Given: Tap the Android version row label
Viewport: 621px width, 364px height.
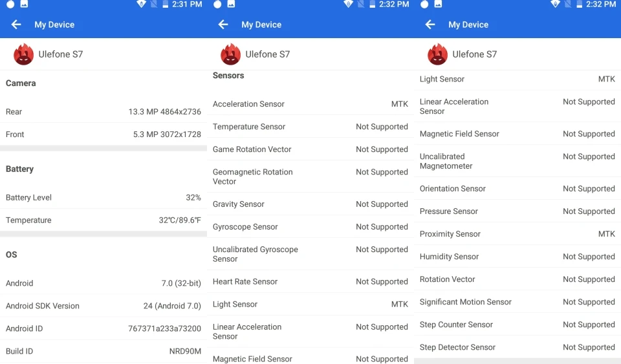Looking at the screenshot, I should 19,283.
